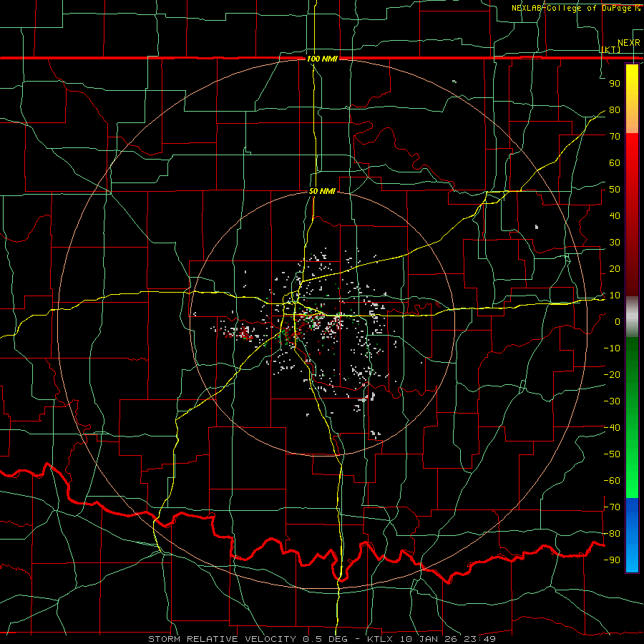644x644 pixels.
Task: Click the positive 60 scale label
Action: (x=615, y=163)
